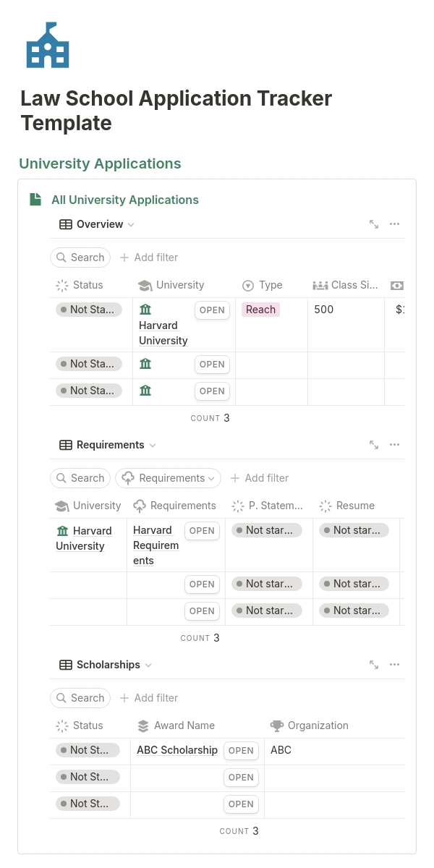
Task: Click the blue school building page icon
Action: [47, 46]
